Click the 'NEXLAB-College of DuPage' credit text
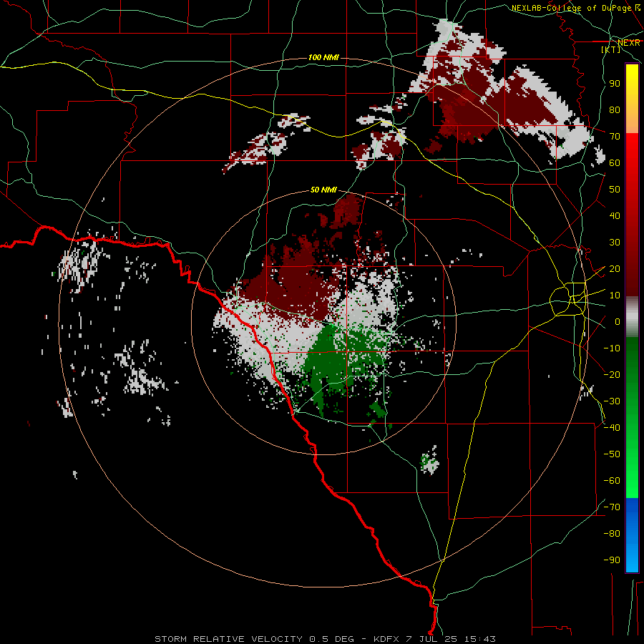Viewport: 644px width, 644px height. 571,8
